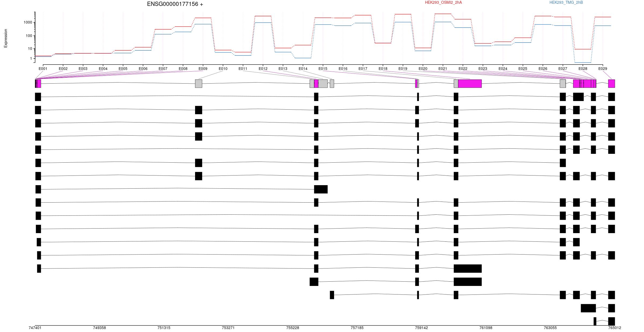Click the last magenta exon in gene model
Viewport: 644px width, 332px height.
tap(612, 84)
